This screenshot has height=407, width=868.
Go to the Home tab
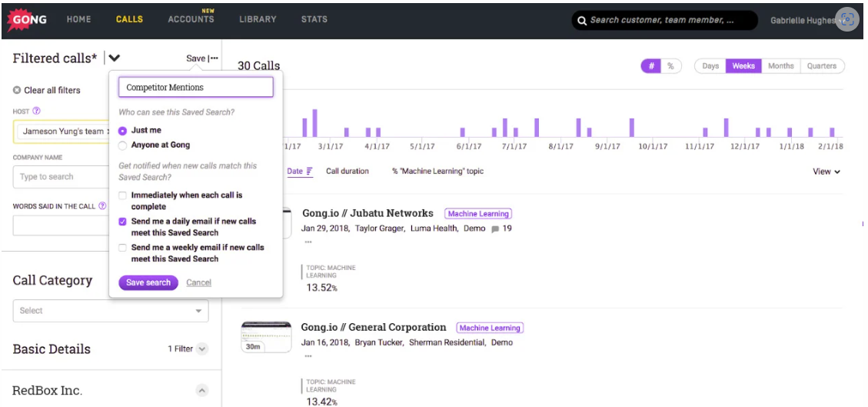pyautogui.click(x=78, y=18)
